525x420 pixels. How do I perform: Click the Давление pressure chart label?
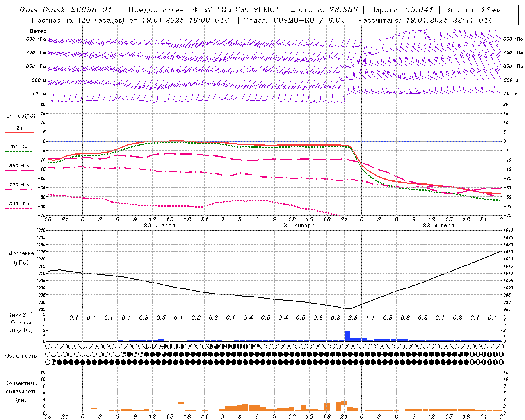pyautogui.click(x=21, y=253)
